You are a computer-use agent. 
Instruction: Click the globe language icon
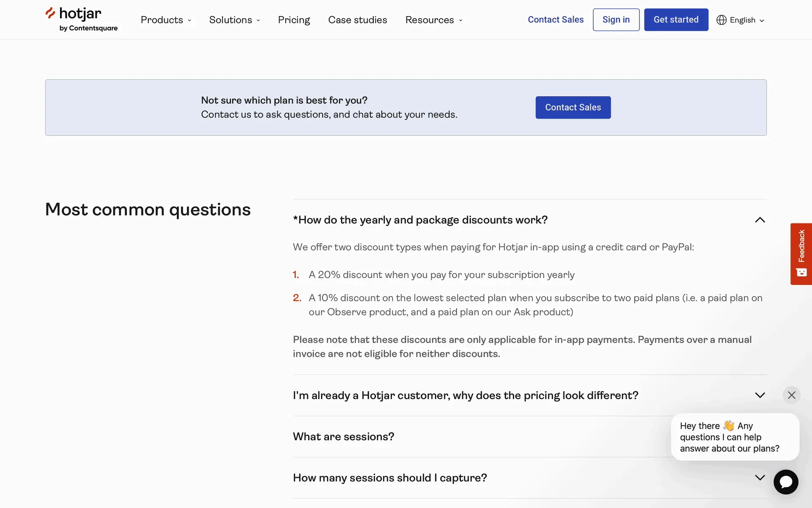pyautogui.click(x=721, y=20)
